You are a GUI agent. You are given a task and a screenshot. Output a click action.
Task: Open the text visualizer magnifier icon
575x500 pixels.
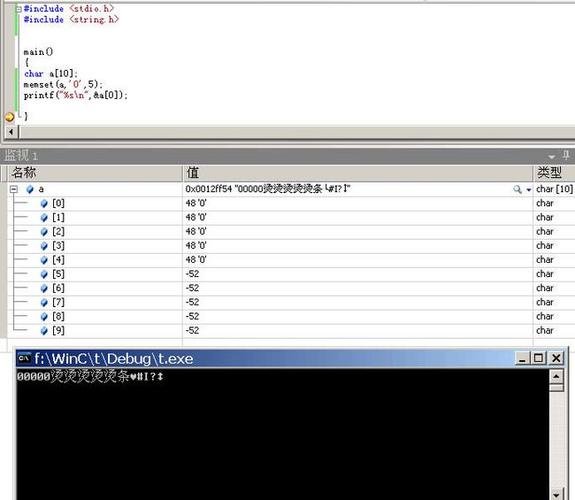tap(517, 189)
